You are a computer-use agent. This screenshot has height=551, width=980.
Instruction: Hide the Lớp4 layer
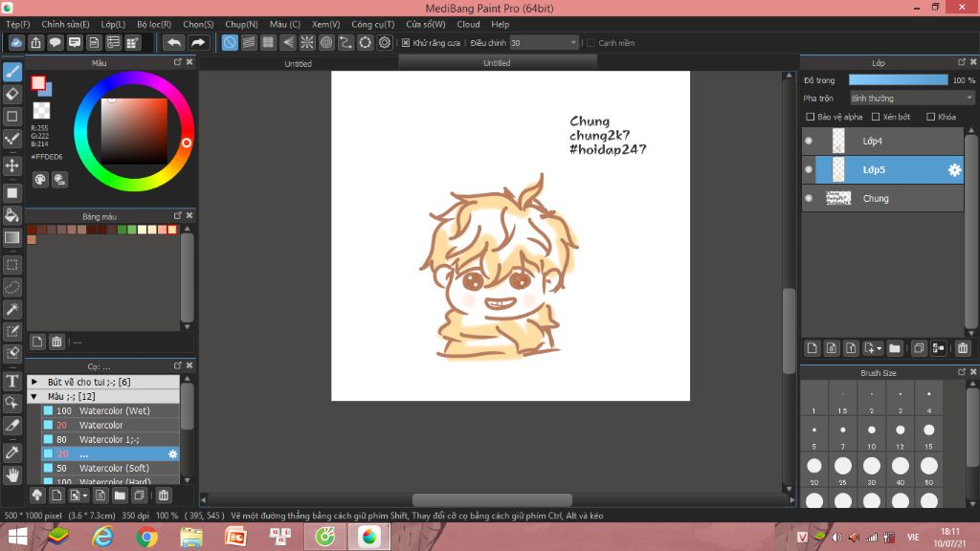click(809, 142)
